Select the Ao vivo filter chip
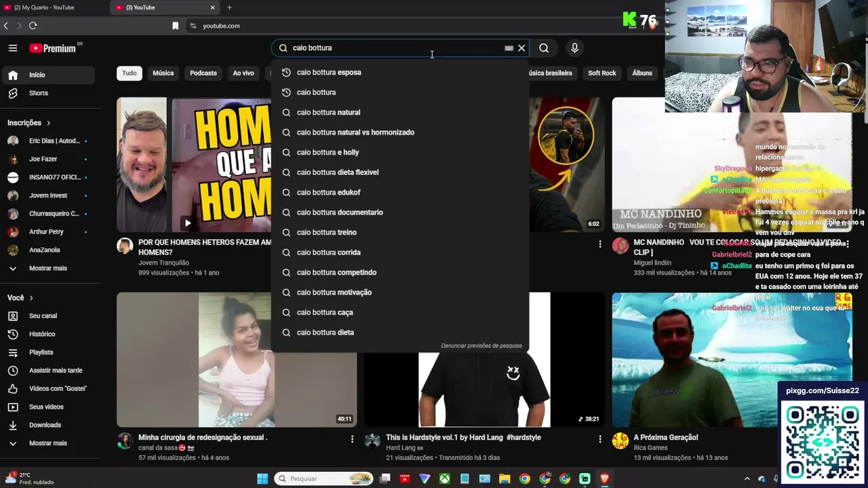This screenshot has height=488, width=868. tap(243, 73)
